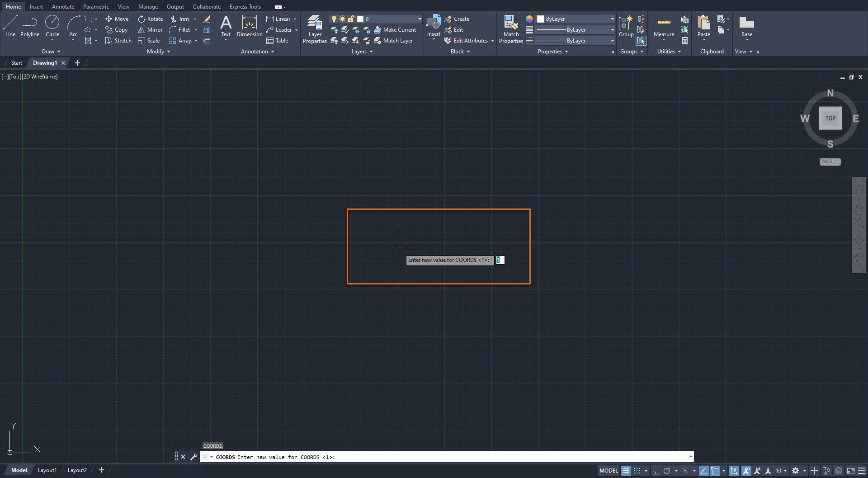The width and height of the screenshot is (868, 478).
Task: Click the Match Layer button
Action: (394, 41)
